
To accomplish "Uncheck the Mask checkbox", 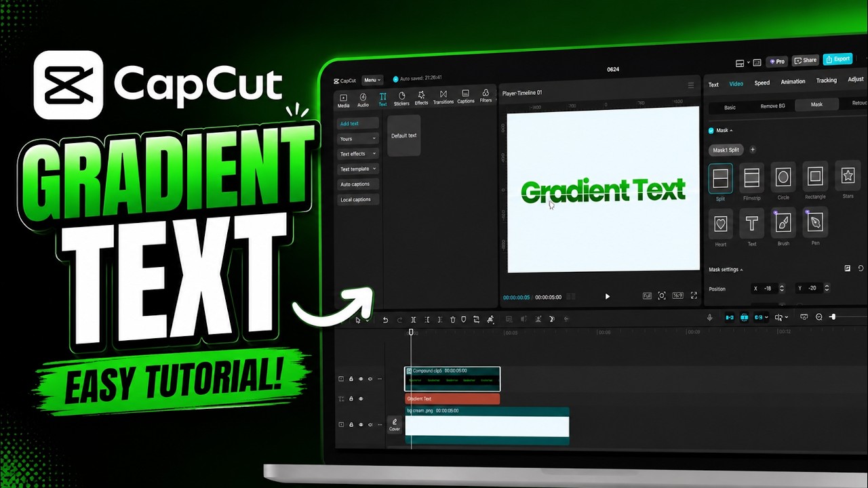I will tap(711, 130).
